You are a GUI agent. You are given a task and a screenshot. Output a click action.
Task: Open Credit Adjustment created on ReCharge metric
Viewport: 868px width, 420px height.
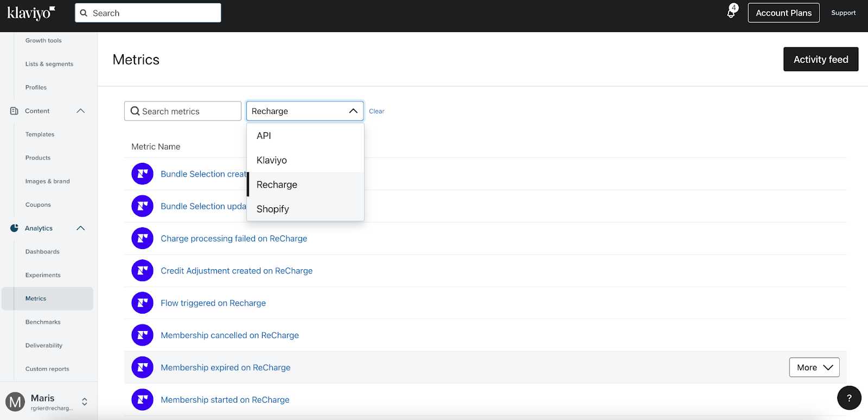[x=237, y=271]
